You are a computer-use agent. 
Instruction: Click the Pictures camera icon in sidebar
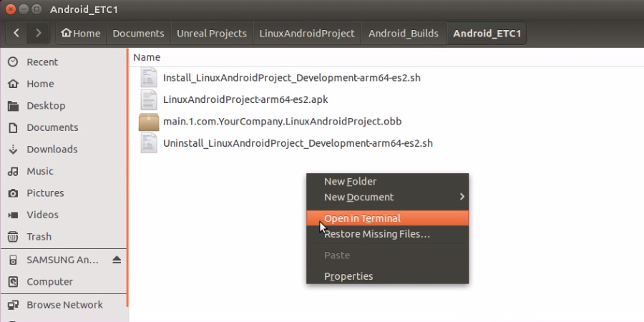13,193
